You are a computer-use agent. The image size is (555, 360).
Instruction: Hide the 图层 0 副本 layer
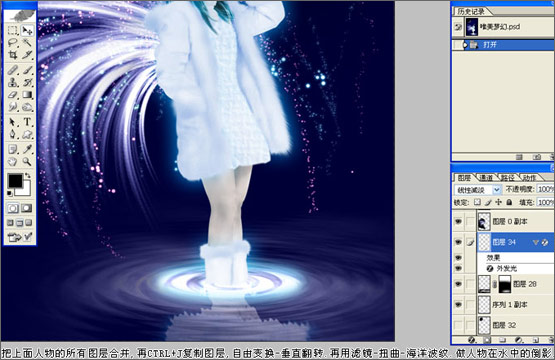pyautogui.click(x=458, y=222)
